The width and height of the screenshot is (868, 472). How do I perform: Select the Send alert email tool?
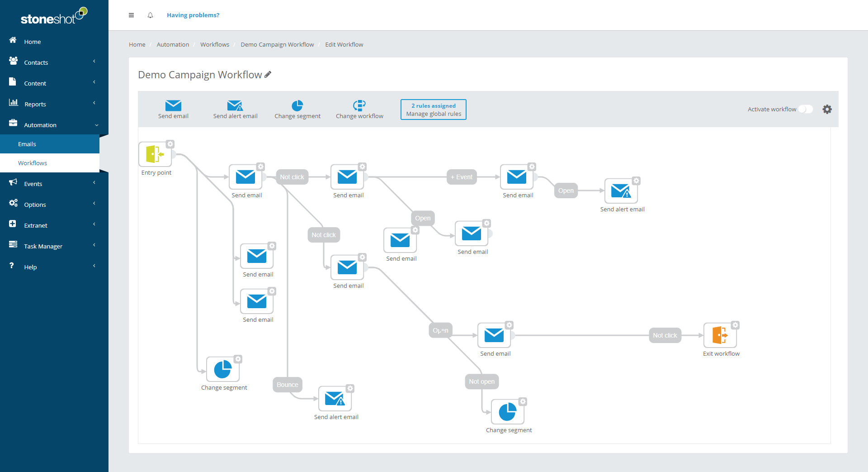click(235, 106)
